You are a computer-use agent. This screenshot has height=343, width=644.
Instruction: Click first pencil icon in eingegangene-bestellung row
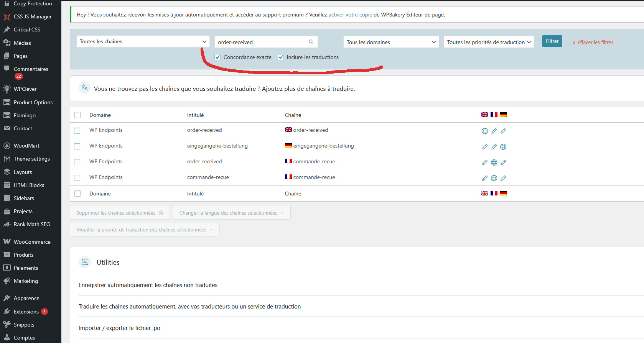pos(485,147)
